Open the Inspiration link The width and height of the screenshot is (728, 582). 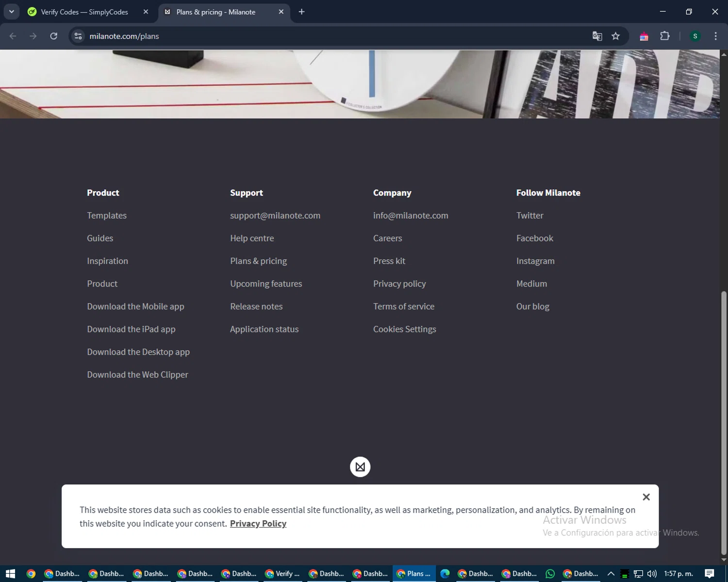pos(108,261)
